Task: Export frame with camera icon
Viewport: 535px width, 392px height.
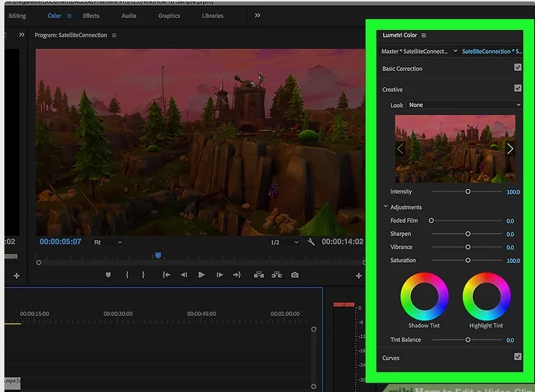Action: [x=295, y=275]
